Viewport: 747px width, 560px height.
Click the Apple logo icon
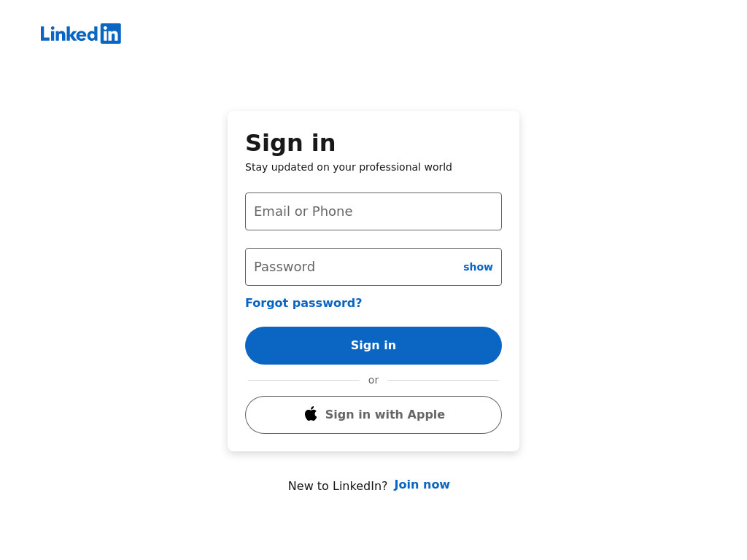pyautogui.click(x=311, y=414)
